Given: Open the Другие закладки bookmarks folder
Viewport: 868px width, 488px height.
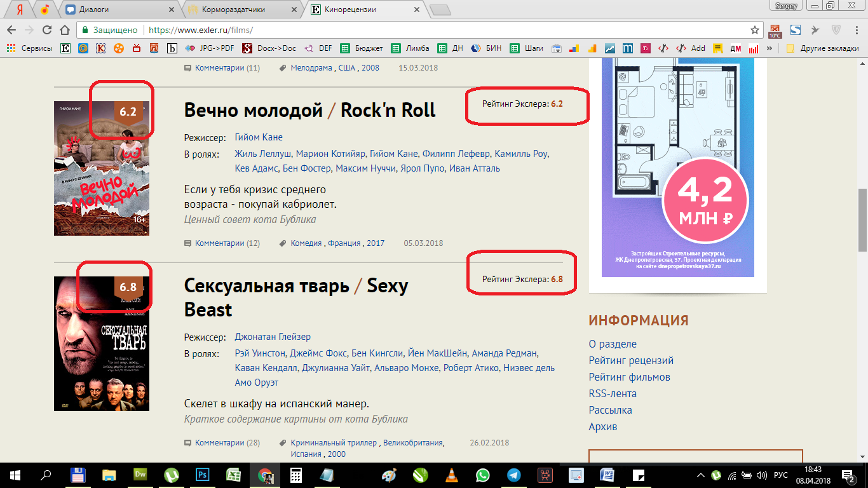Looking at the screenshot, I should [823, 48].
